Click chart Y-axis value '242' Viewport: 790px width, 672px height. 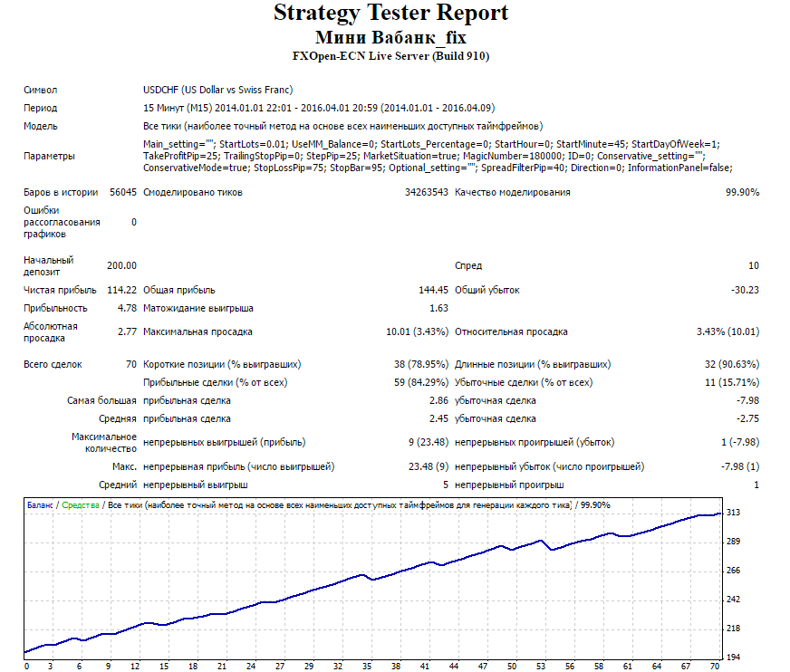tap(734, 600)
